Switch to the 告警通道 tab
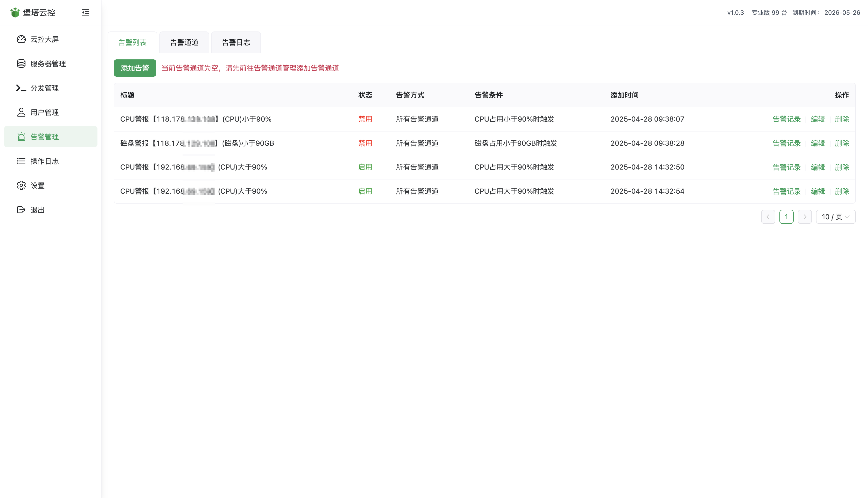The image size is (868, 498). click(x=184, y=42)
